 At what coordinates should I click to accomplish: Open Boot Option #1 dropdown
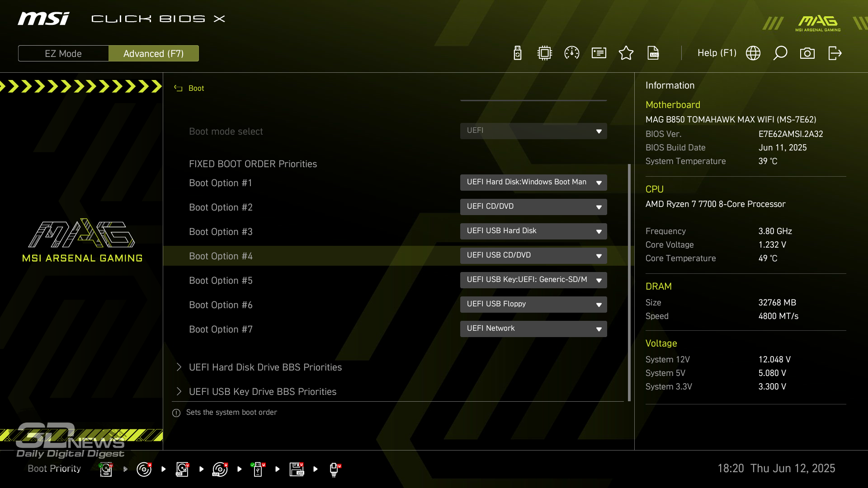click(533, 183)
